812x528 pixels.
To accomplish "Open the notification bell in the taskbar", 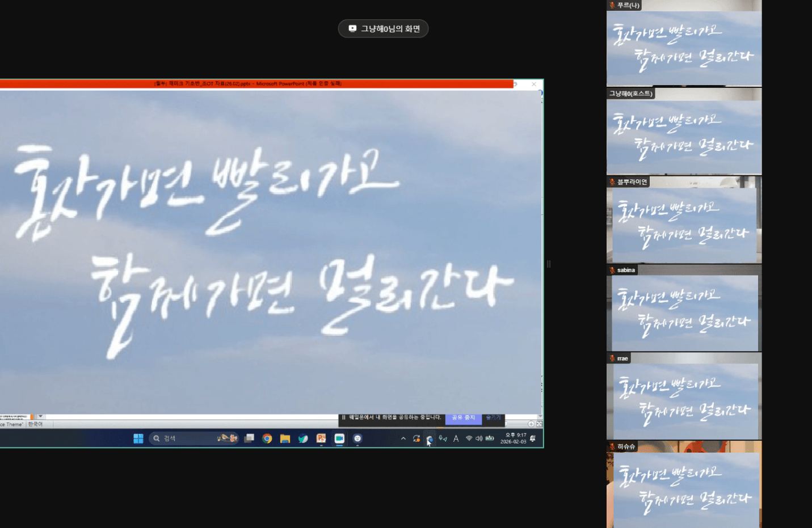I will tap(533, 438).
